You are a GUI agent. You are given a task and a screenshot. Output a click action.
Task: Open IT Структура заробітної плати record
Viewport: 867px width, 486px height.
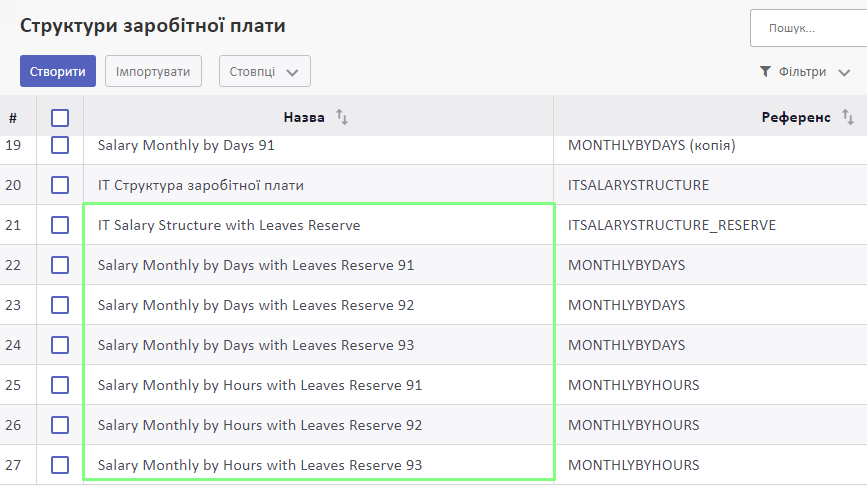point(201,185)
